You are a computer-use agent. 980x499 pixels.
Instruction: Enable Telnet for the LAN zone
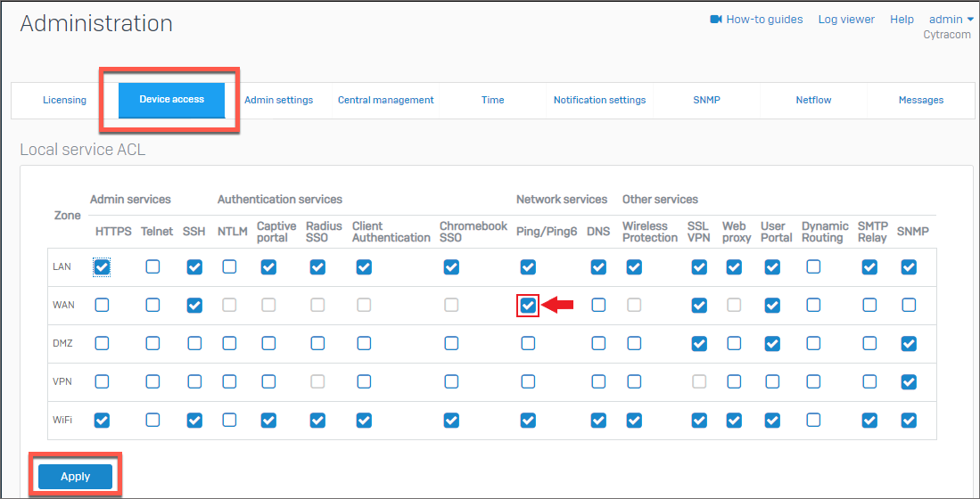(152, 267)
